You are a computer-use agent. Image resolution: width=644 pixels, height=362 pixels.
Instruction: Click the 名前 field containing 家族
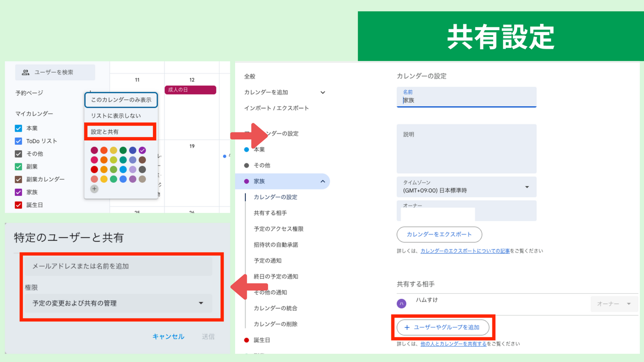pyautogui.click(x=466, y=97)
